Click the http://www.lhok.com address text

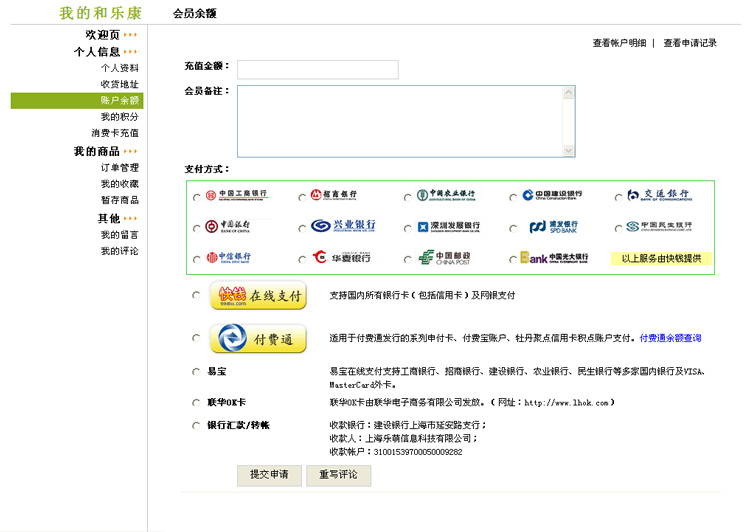click(566, 403)
